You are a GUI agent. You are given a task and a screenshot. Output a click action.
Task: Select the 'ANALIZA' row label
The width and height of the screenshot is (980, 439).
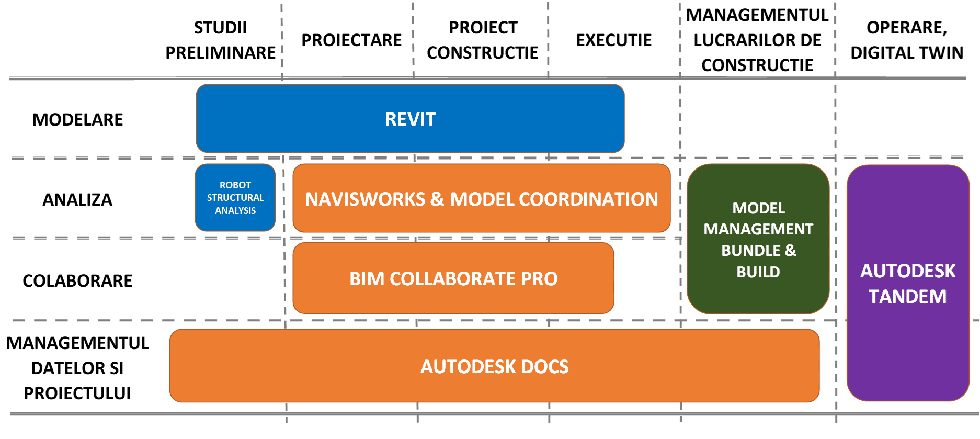pyautogui.click(x=77, y=199)
